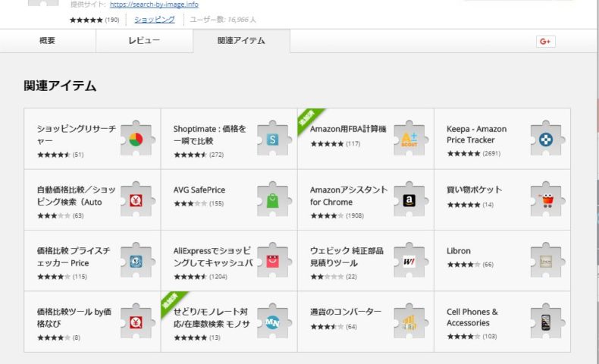Viewport: 599px width, 364px height.
Task: Share via the Google+ button
Action: pos(545,41)
